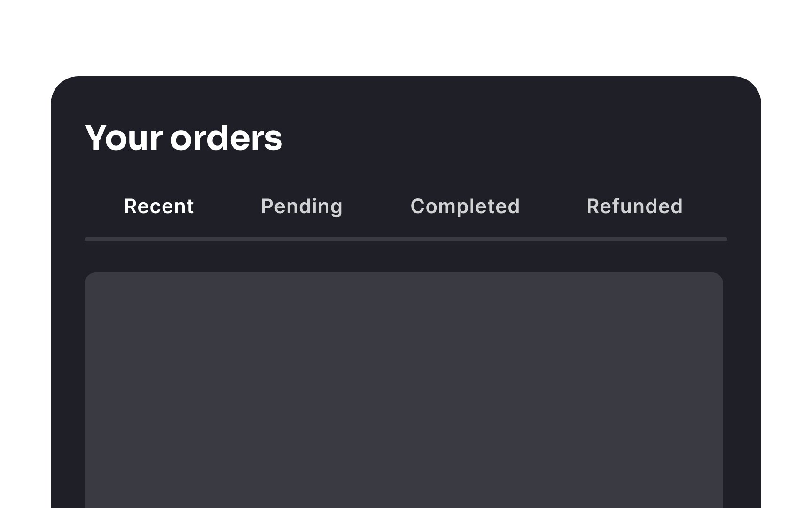Select the Completed tab

[465, 207]
